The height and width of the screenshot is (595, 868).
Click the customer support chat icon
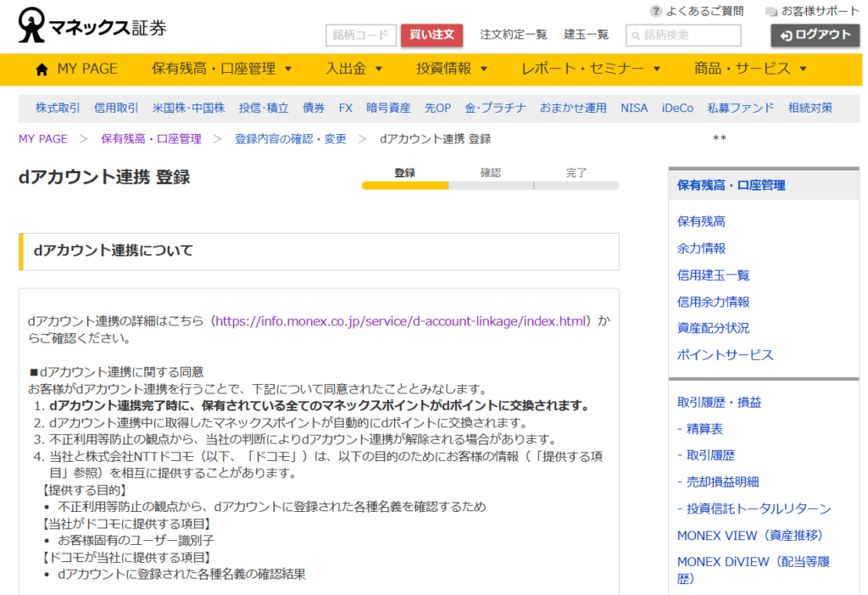click(771, 12)
